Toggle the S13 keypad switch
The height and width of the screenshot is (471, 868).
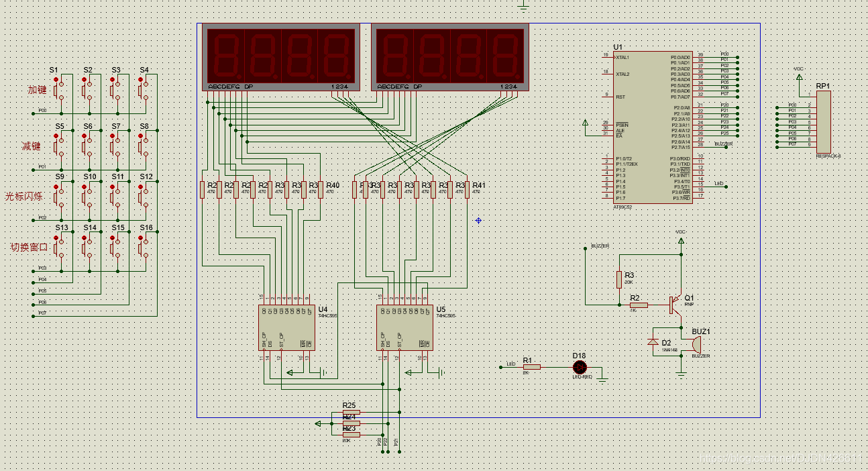(59, 247)
